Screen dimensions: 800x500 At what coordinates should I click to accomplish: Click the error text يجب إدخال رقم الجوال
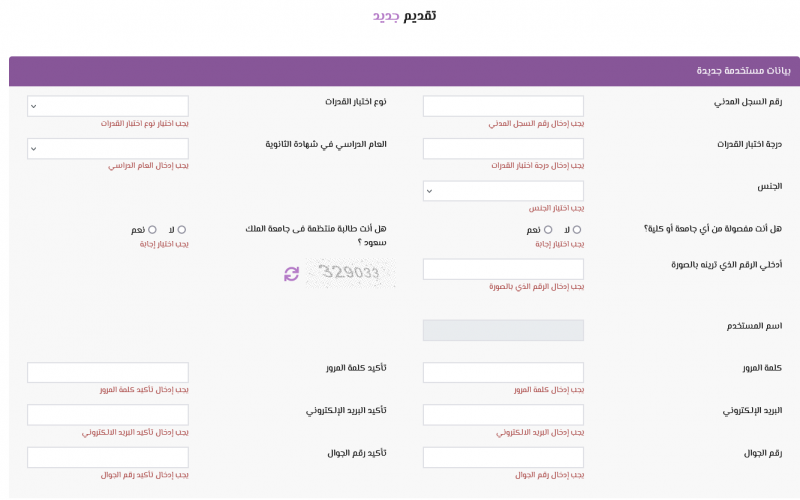(x=549, y=475)
